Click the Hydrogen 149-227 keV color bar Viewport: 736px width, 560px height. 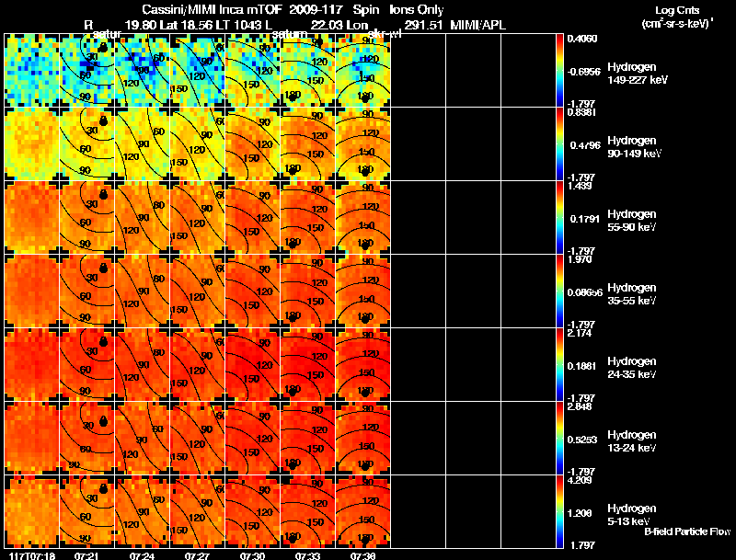(559, 71)
